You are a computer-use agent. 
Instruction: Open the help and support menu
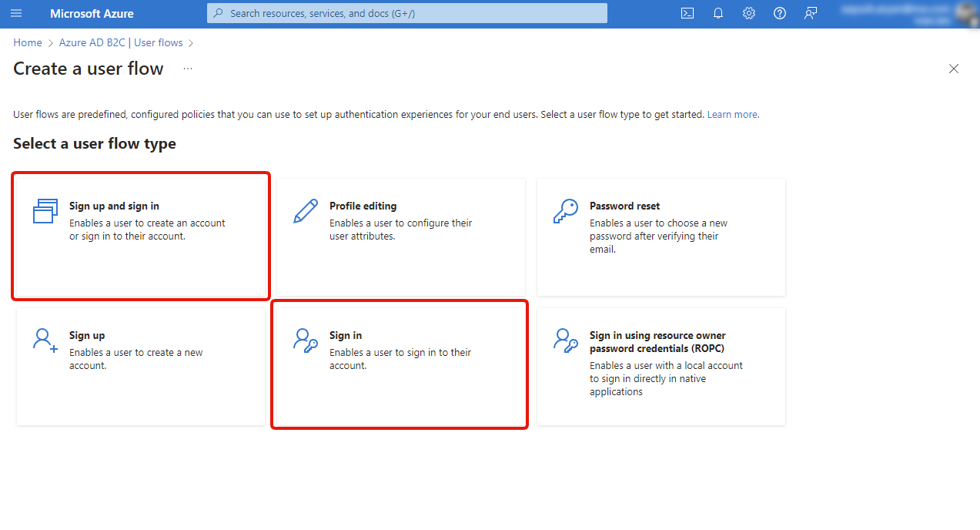pyautogui.click(x=779, y=13)
